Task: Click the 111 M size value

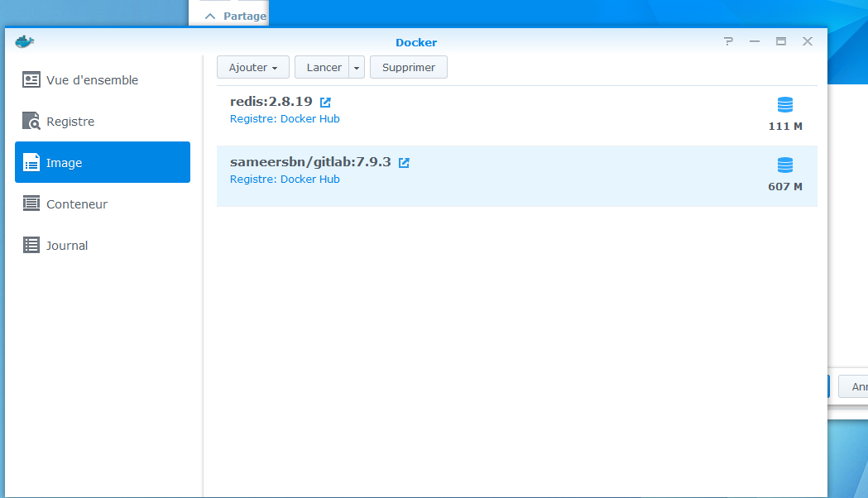Action: click(785, 127)
